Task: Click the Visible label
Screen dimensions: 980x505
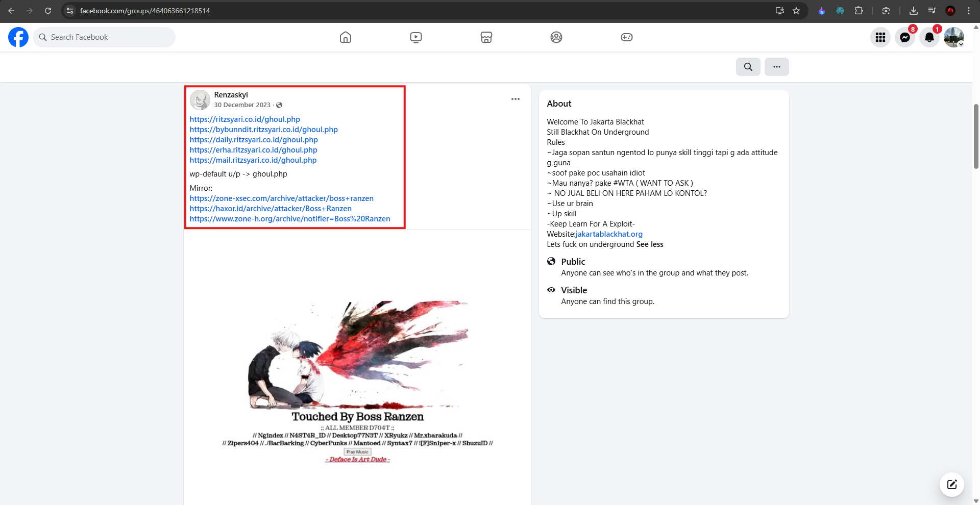Action: pyautogui.click(x=574, y=290)
